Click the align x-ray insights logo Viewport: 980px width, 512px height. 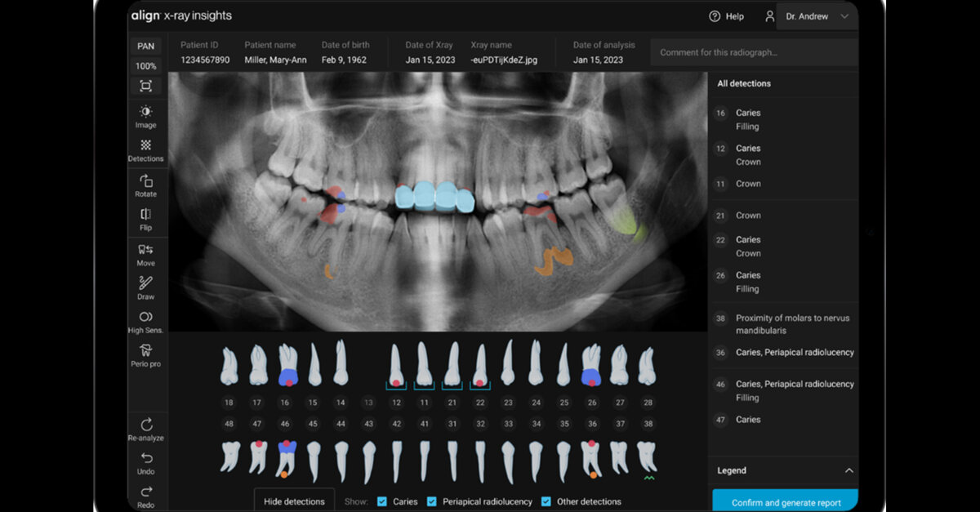coord(181,16)
